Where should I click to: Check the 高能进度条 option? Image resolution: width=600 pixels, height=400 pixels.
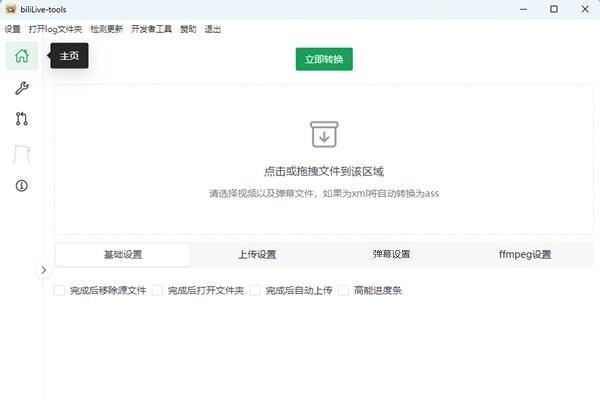point(344,290)
